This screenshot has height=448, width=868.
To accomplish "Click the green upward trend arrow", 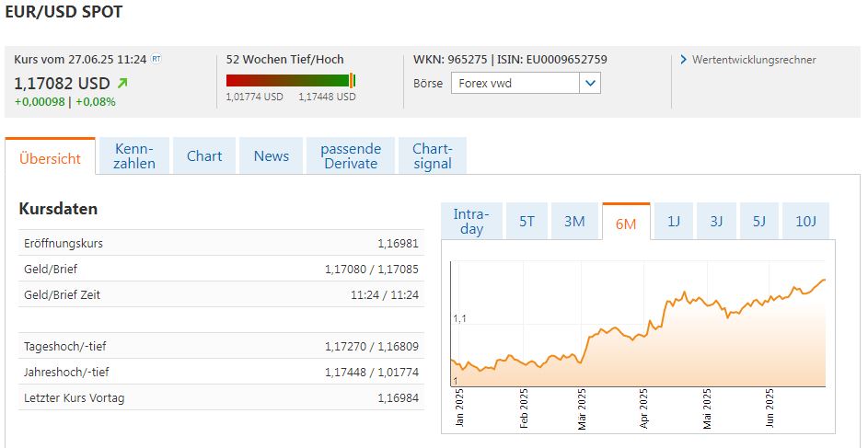I will click(122, 83).
